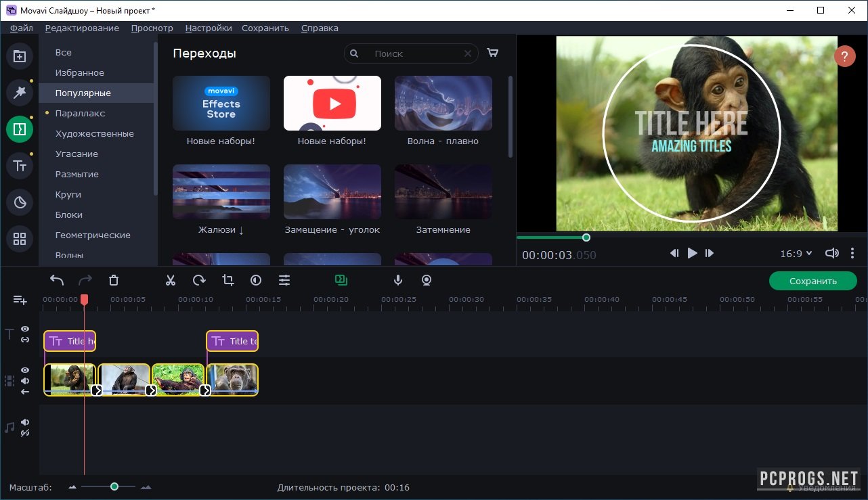Open the filters magic wand panel
The height and width of the screenshot is (500, 868).
pos(20,93)
